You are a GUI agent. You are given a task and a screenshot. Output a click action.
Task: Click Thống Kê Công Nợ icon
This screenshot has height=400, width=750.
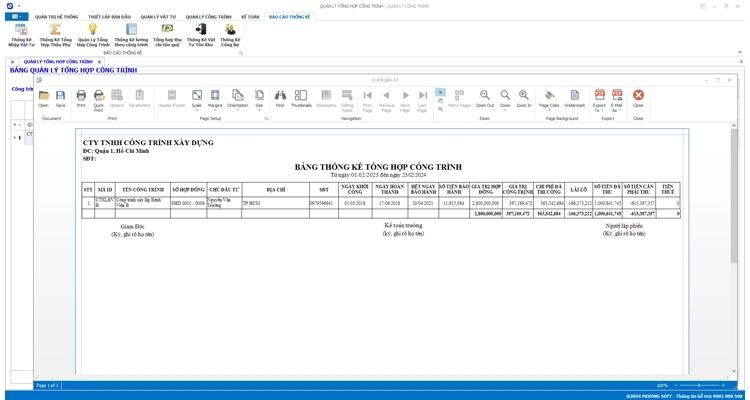click(x=230, y=35)
